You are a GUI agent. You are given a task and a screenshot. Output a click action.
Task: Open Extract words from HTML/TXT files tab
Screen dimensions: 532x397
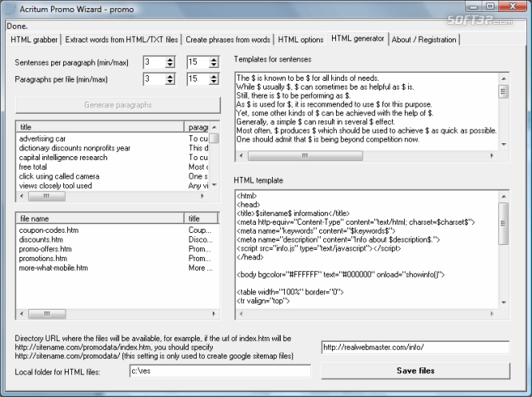122,40
